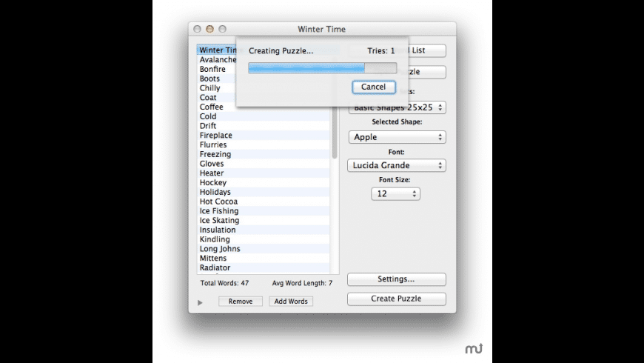644x363 pixels.
Task: Click the Tries: 1 counter text
Action: pos(381,51)
